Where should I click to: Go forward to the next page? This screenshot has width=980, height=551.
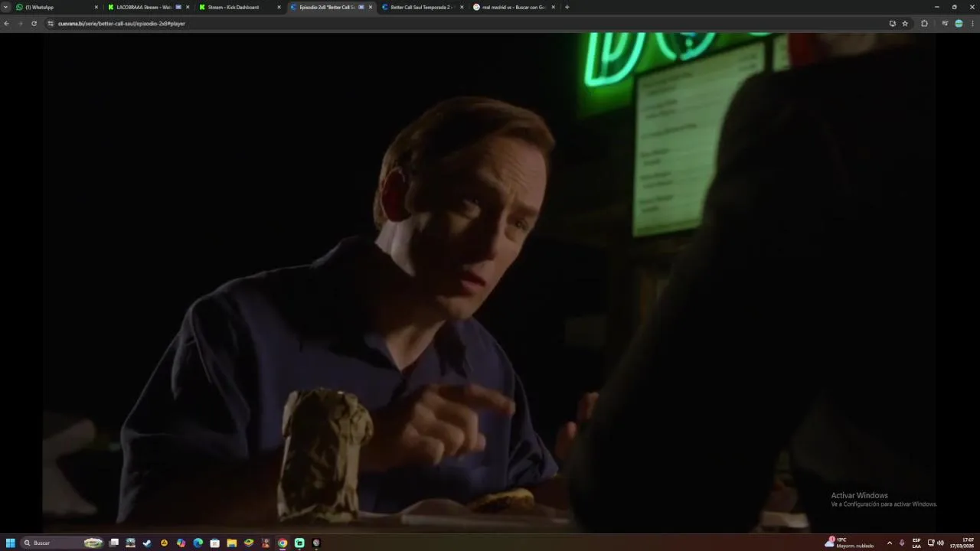coord(20,24)
